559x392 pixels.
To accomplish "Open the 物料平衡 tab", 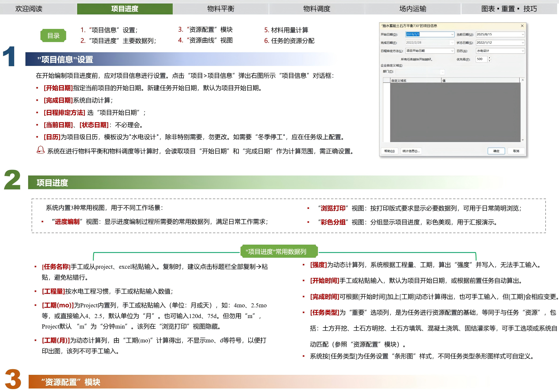I will pos(221,9).
